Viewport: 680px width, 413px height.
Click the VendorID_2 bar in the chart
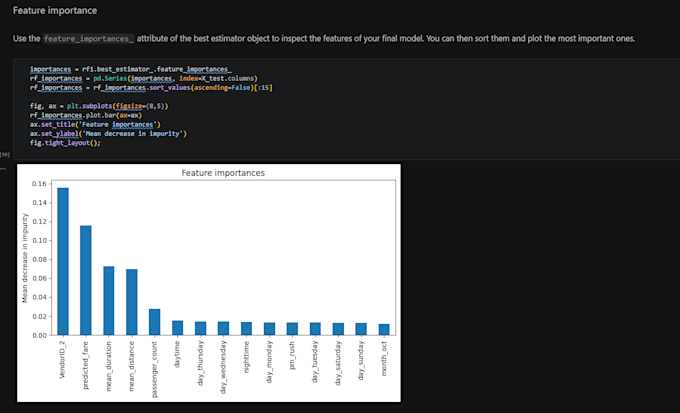click(x=63, y=261)
